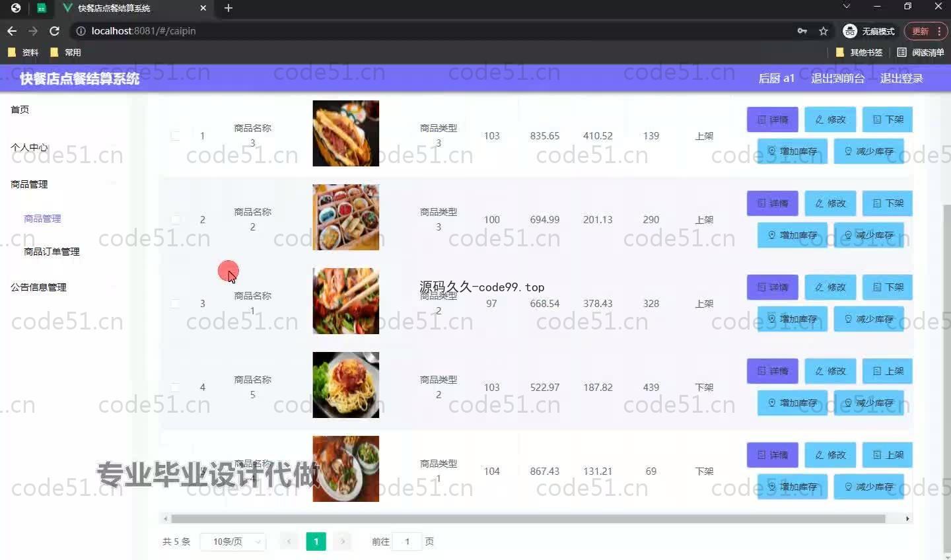Select the checkbox for row 1
951x560 pixels.
click(175, 136)
